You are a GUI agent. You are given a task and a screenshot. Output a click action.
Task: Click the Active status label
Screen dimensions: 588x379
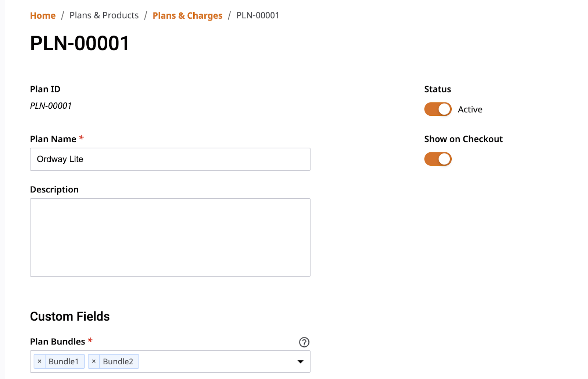[x=470, y=109]
